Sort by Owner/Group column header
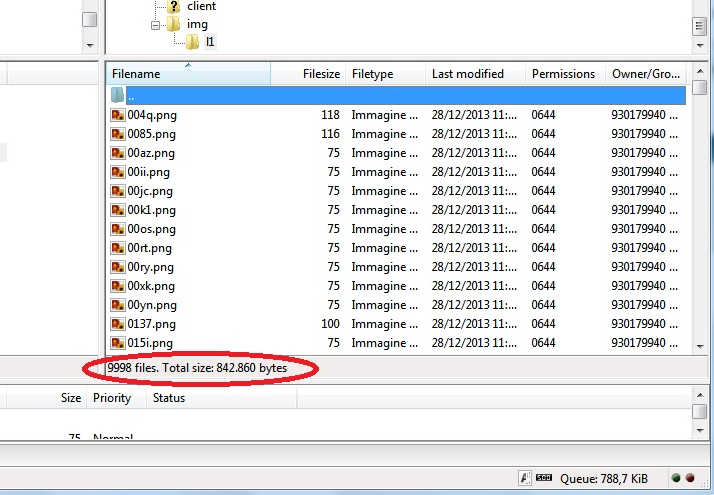The width and height of the screenshot is (714, 495). [x=646, y=74]
